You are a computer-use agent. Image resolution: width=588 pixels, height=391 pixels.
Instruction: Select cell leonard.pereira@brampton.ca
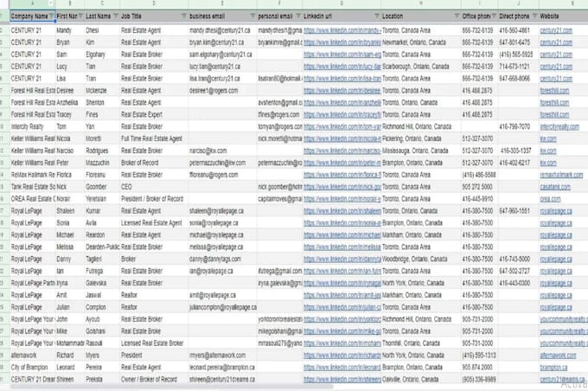pos(222,367)
